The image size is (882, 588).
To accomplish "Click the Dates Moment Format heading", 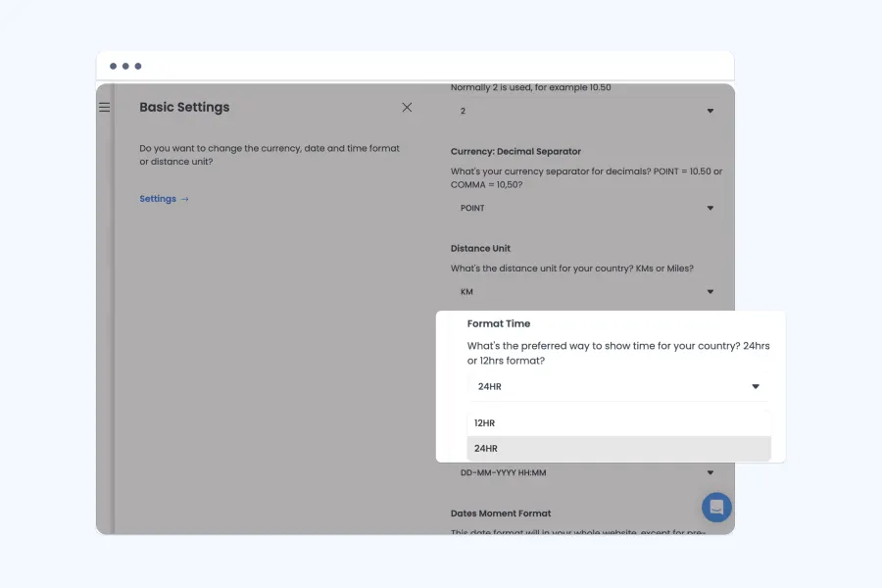I will tap(501, 514).
